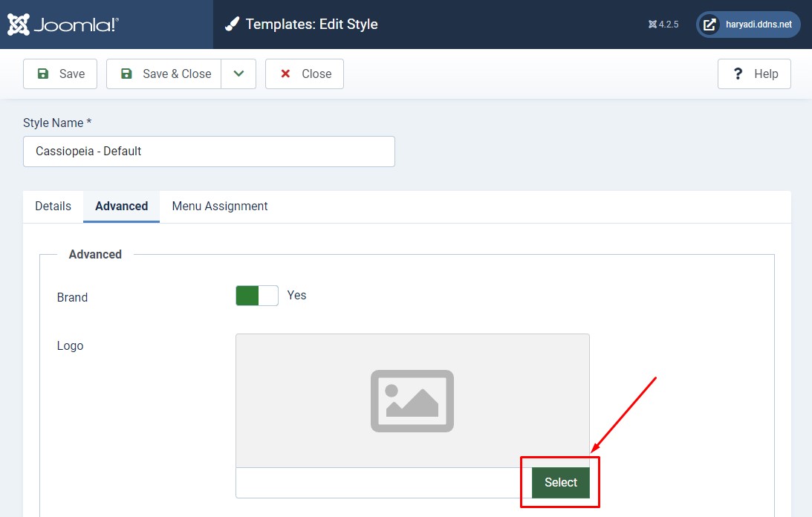This screenshot has height=517, width=812.
Task: Expand the Save & Close dropdown arrow
Action: click(238, 74)
